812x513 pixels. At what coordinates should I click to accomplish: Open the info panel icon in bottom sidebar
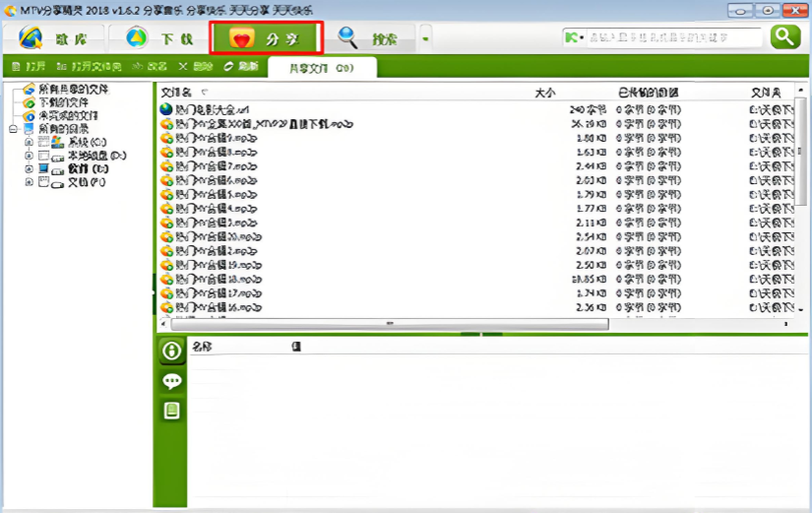pos(172,352)
